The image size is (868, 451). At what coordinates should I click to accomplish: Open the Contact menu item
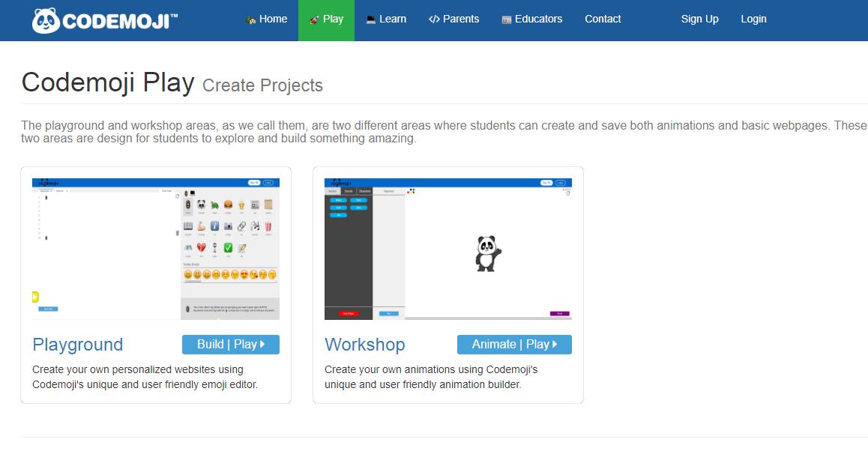point(603,19)
